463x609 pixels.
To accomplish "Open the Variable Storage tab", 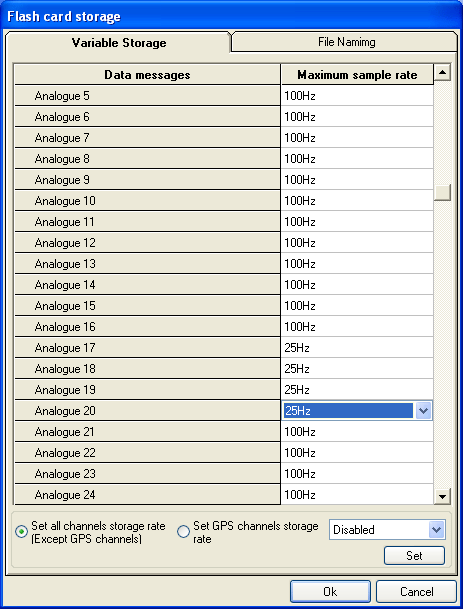I will pyautogui.click(x=118, y=42).
